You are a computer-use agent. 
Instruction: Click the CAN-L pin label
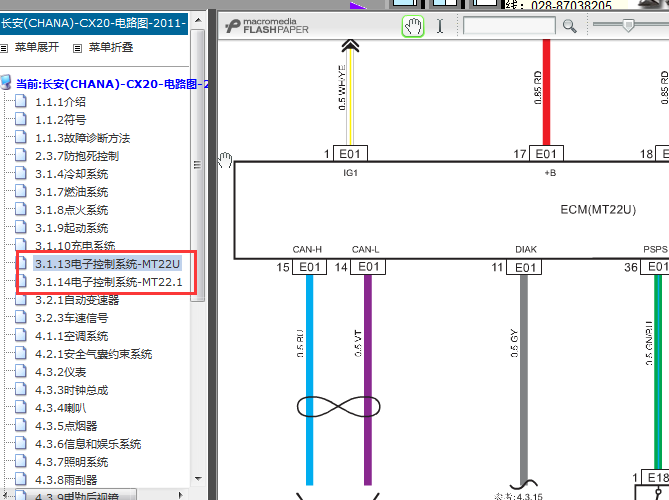click(x=365, y=249)
